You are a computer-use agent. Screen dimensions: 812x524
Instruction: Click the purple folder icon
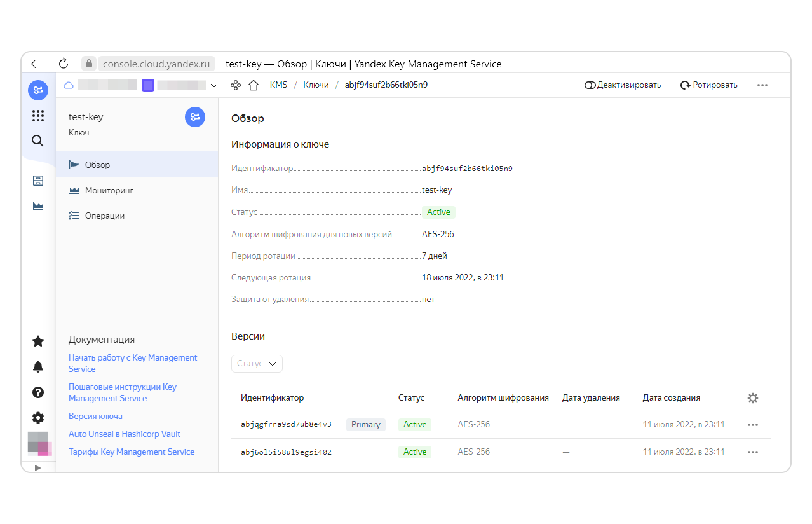pyautogui.click(x=148, y=85)
